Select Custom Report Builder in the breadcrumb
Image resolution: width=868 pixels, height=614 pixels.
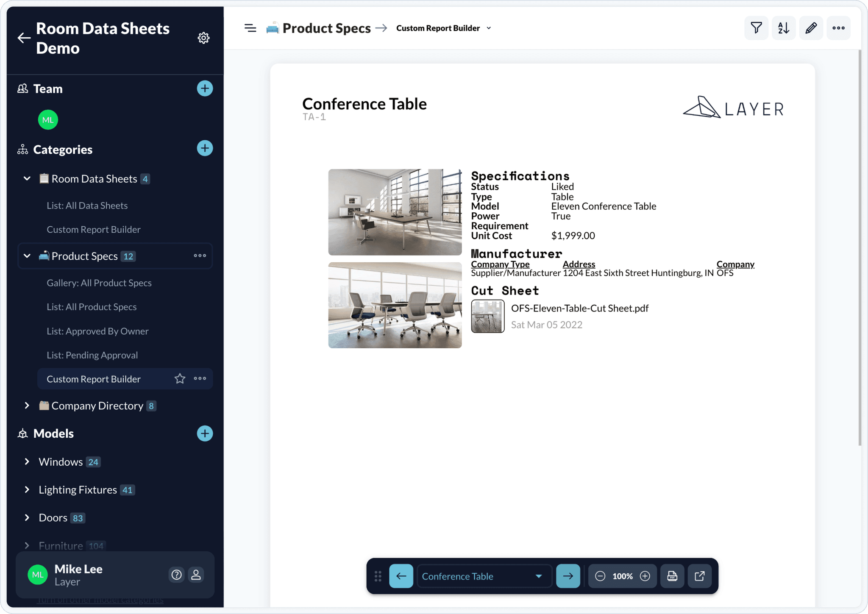tap(437, 28)
